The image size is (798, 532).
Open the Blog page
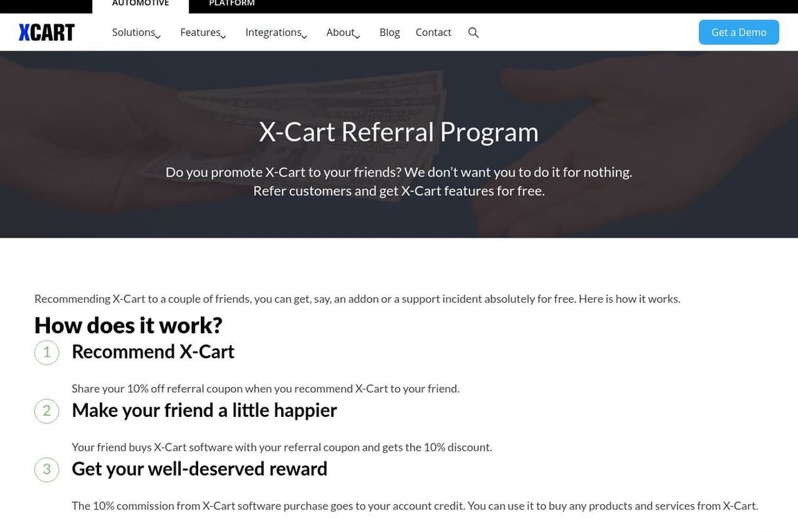(389, 33)
